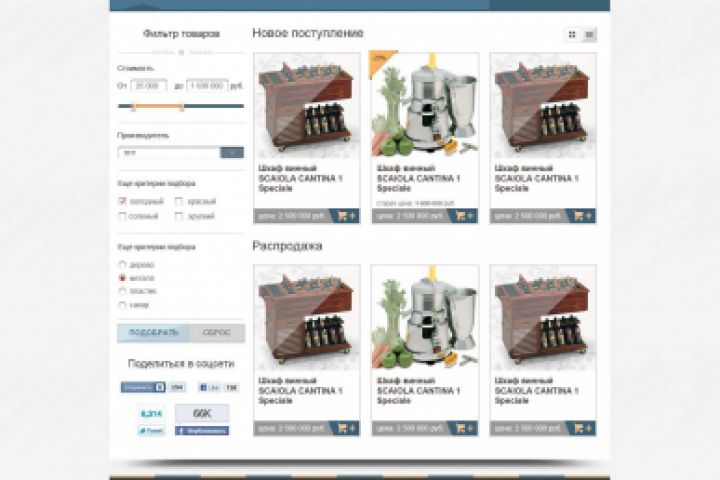Add last wine cabinet in Распродажа to cart
Image resolution: width=720 pixels, height=480 pixels.
[583, 428]
